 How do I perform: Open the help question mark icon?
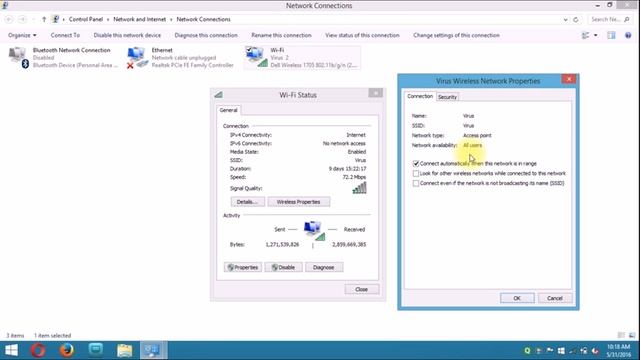(x=628, y=36)
